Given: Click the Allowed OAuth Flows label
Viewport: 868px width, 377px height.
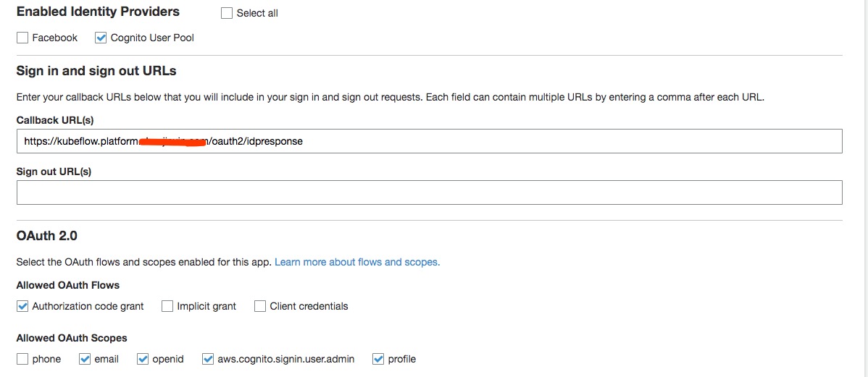Looking at the screenshot, I should pos(68,285).
